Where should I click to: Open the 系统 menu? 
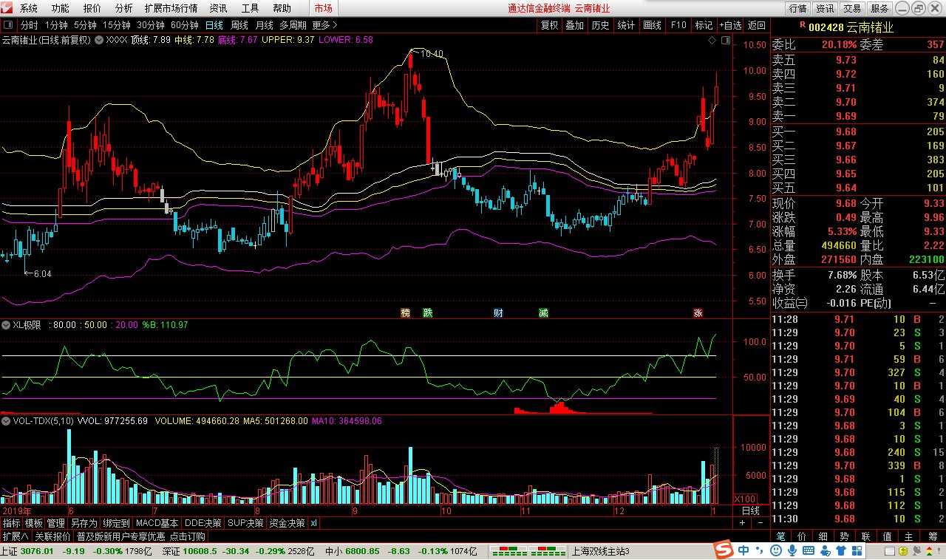(29, 9)
